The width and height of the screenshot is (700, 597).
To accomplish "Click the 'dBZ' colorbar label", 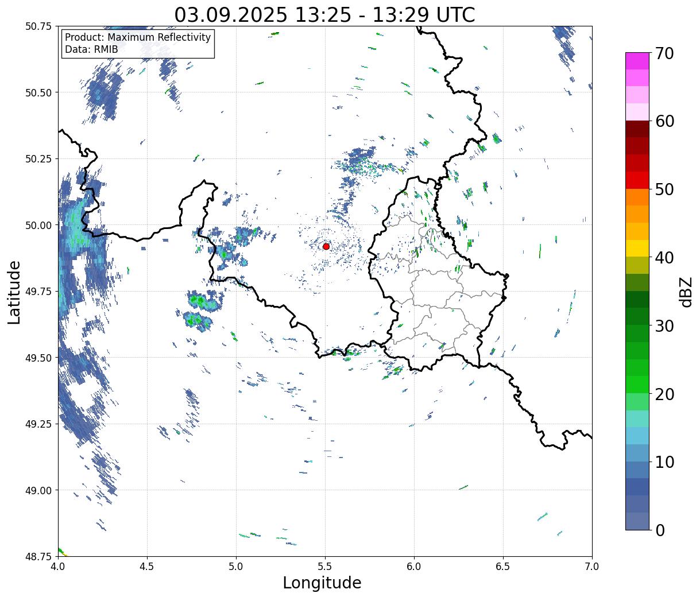I will coord(686,292).
